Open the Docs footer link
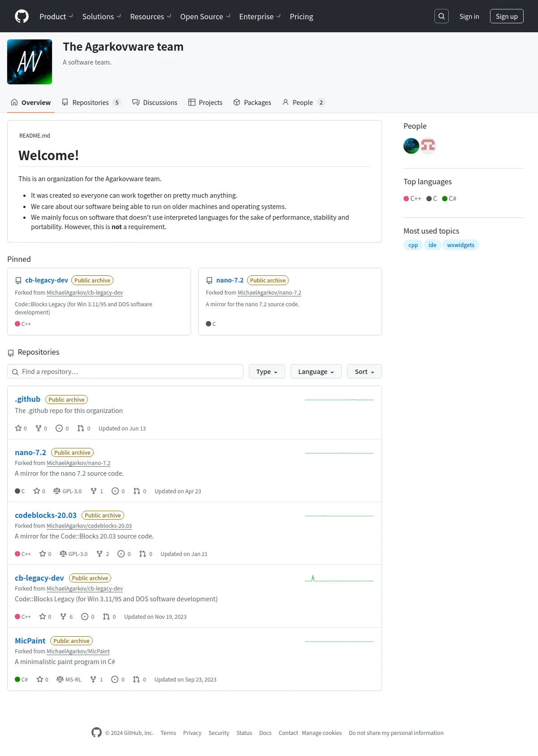Image resolution: width=538 pixels, height=756 pixels. tap(265, 733)
